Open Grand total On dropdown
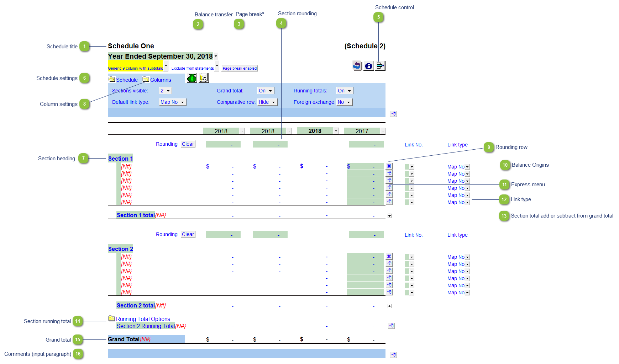 click(x=266, y=91)
